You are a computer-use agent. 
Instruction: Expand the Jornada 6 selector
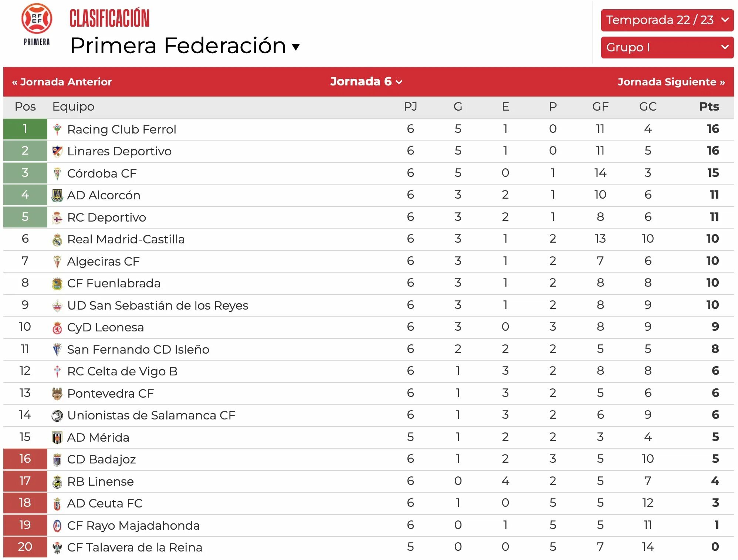pyautogui.click(x=366, y=81)
